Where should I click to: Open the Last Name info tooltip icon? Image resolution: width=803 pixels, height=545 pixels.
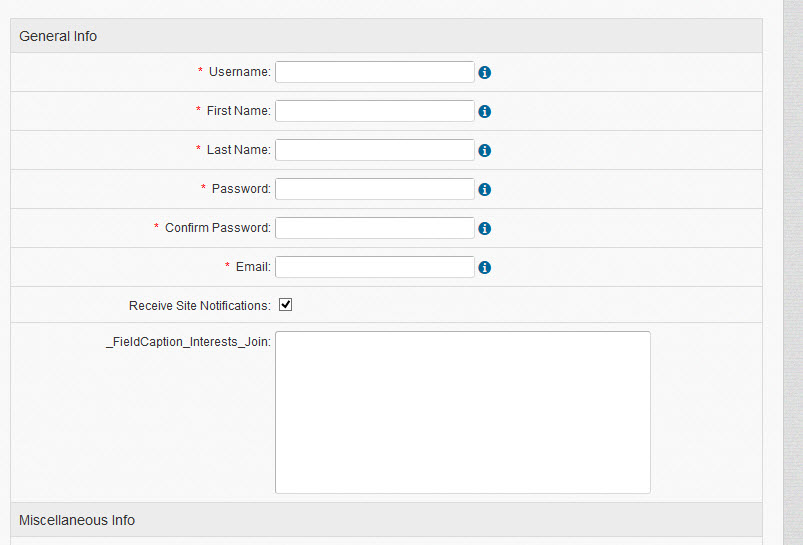click(x=485, y=151)
